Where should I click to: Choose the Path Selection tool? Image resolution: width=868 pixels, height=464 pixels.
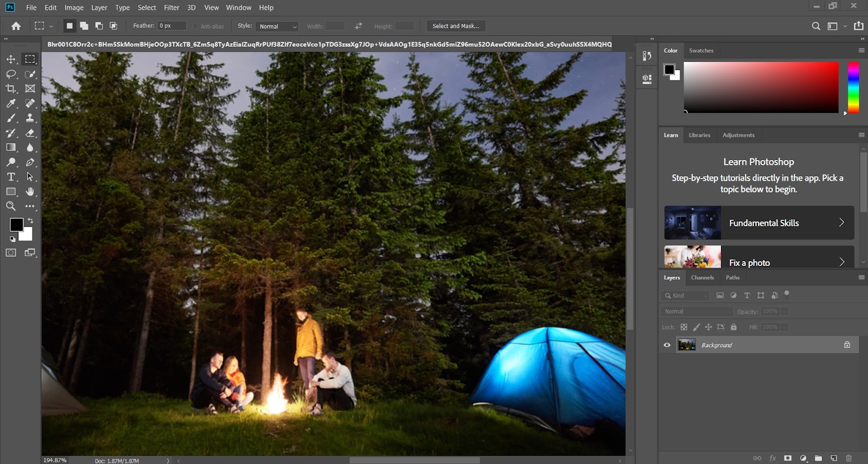tap(30, 177)
